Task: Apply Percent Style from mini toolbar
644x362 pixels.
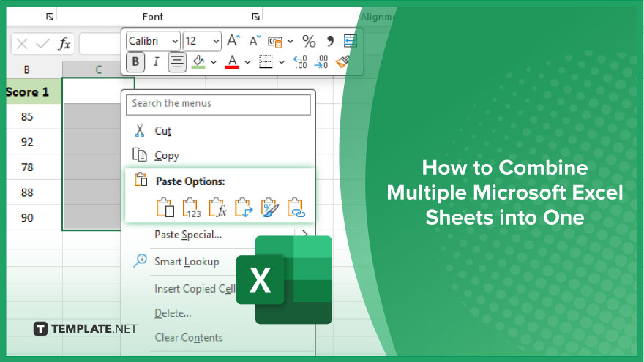Action: tap(309, 41)
